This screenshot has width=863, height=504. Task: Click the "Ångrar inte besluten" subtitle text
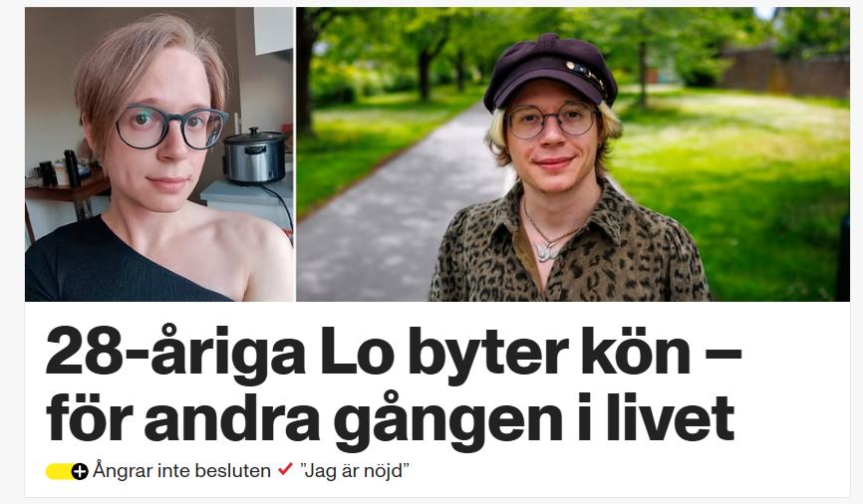point(181,471)
